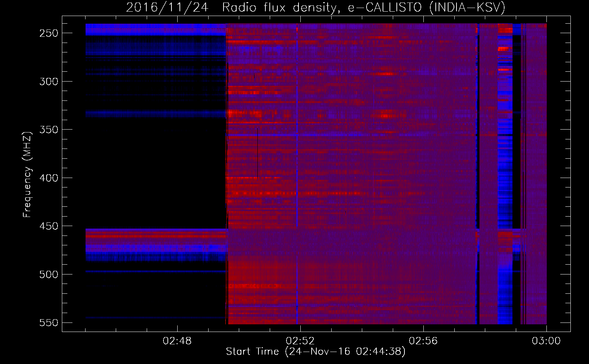
Task: Click the 400 frequency tick label
Action: [48, 178]
